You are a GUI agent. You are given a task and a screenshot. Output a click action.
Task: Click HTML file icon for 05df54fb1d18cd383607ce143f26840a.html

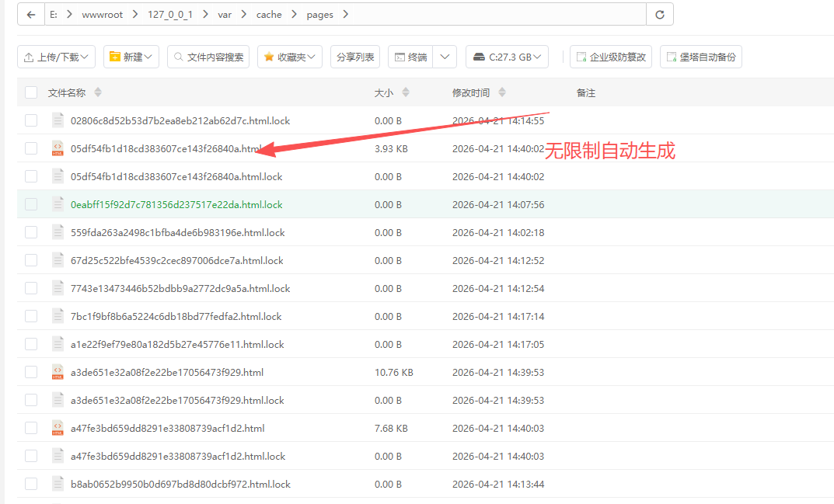[x=58, y=148]
